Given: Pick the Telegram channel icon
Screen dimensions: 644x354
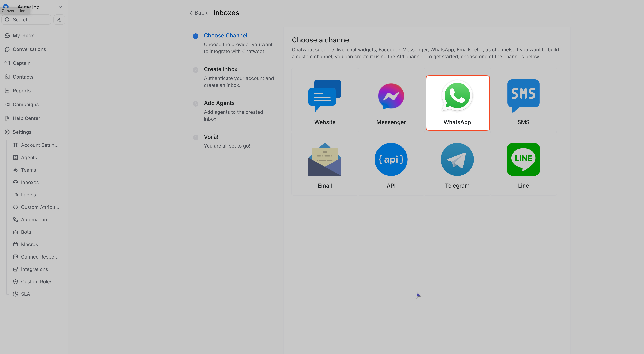Looking at the screenshot, I should [457, 159].
